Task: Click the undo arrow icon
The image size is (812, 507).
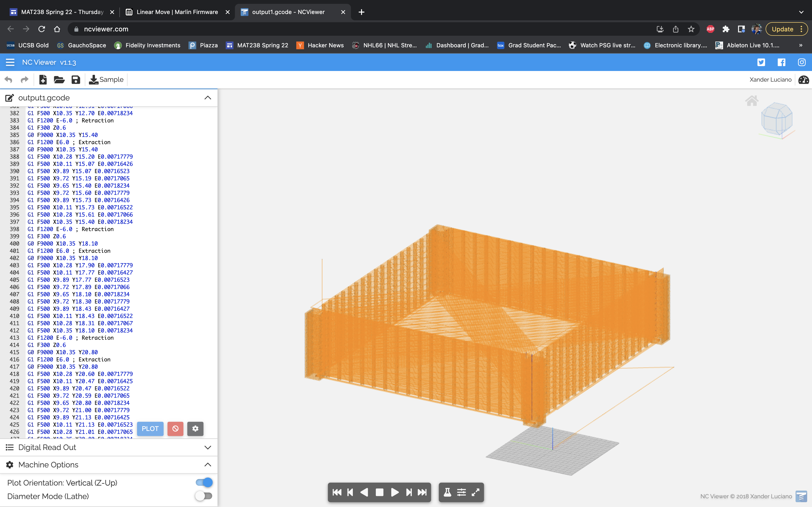Action: (x=8, y=79)
